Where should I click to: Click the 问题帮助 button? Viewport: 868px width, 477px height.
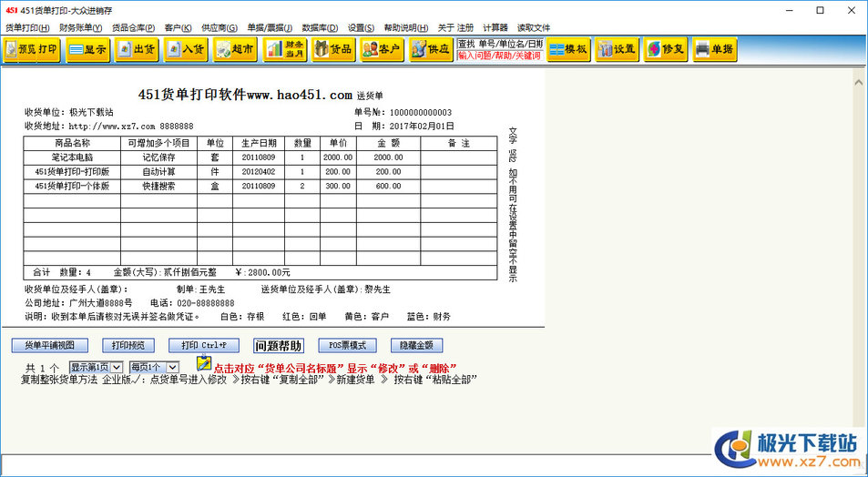[x=279, y=345]
